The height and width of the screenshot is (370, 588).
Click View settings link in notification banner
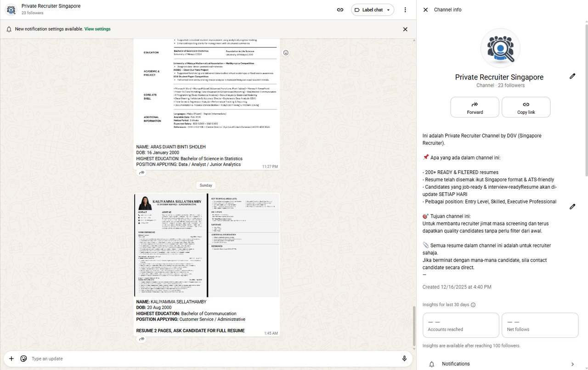tap(97, 29)
